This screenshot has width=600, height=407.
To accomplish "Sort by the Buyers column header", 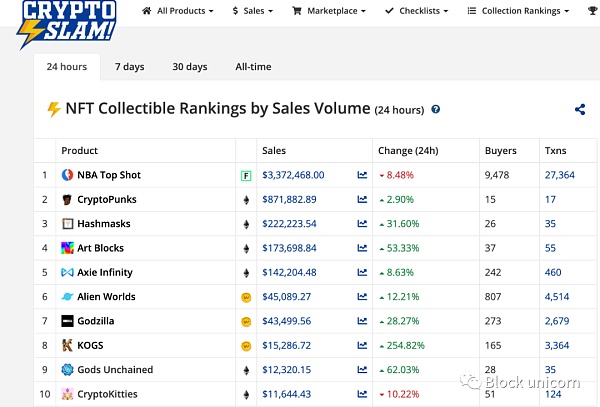I will [500, 151].
